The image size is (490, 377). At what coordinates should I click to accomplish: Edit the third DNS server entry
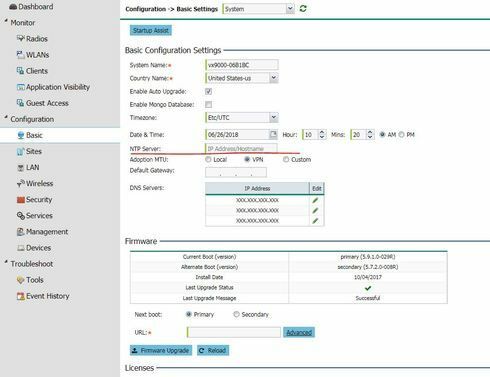(315, 221)
